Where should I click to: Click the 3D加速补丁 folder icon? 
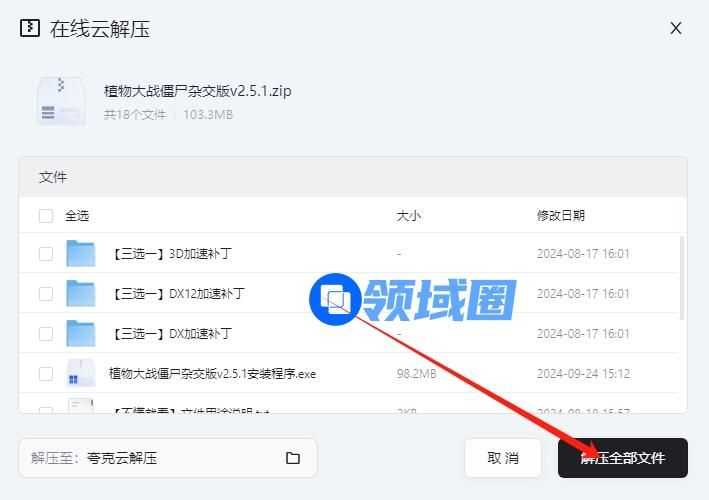(x=80, y=254)
